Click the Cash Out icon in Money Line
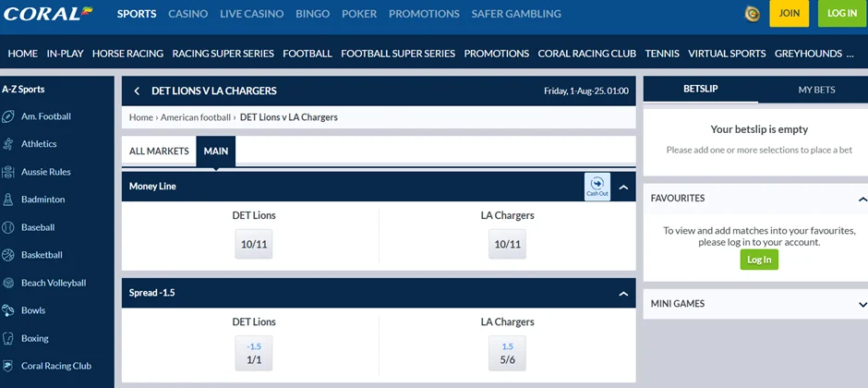Viewport: 868px width, 388px height. pos(597,187)
